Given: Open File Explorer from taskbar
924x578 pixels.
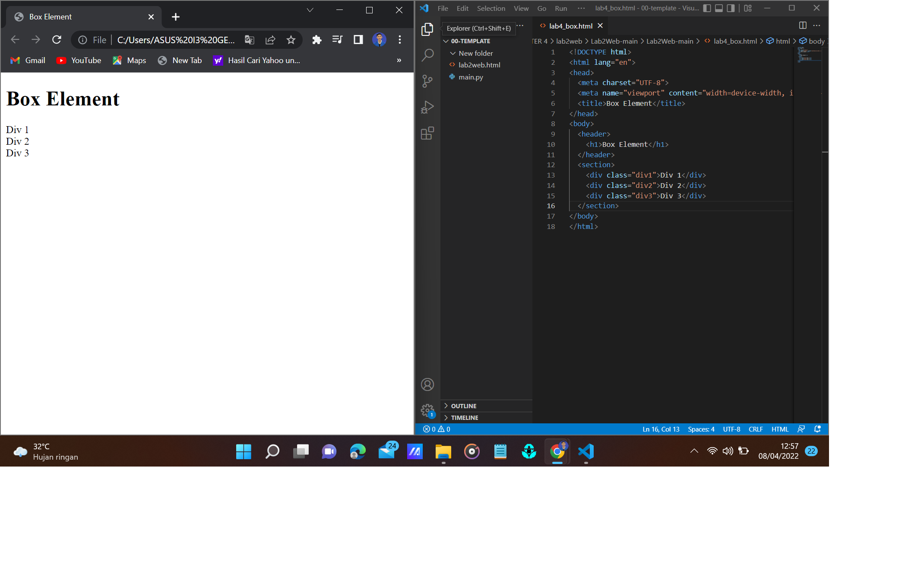Looking at the screenshot, I should coord(443,451).
